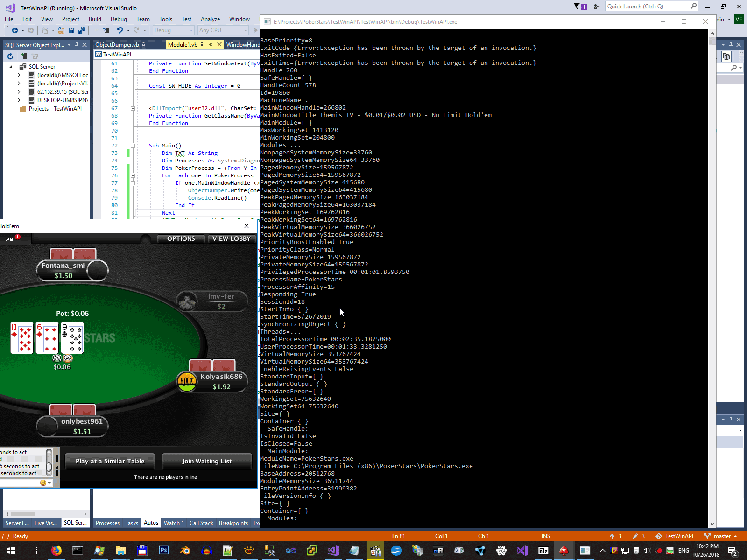The image size is (747, 560).
Task: Collapse the Sub Main code block
Action: pyautogui.click(x=133, y=146)
